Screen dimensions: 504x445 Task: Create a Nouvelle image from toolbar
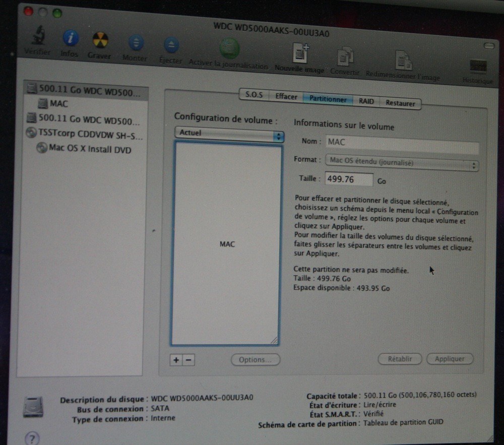[300, 53]
